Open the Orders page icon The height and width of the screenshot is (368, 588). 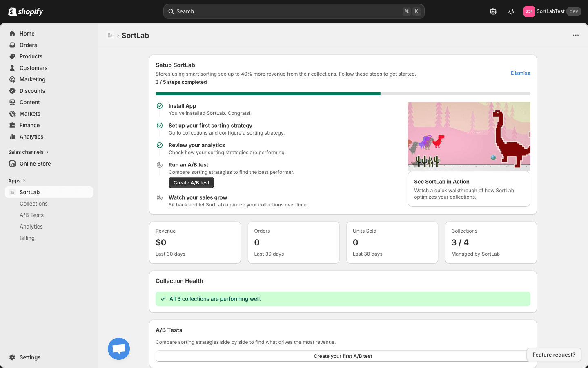[x=12, y=45]
